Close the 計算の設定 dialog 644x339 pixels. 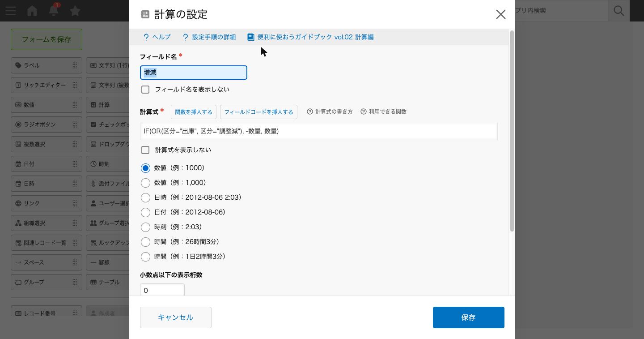click(x=501, y=14)
